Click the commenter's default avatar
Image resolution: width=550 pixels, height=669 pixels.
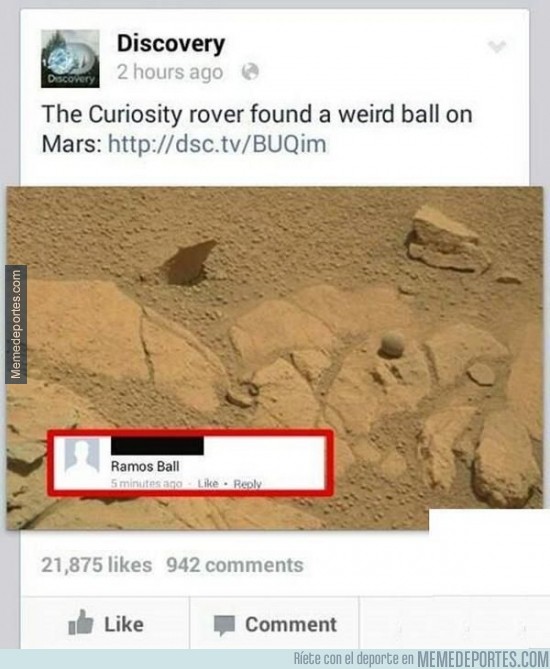click(82, 456)
